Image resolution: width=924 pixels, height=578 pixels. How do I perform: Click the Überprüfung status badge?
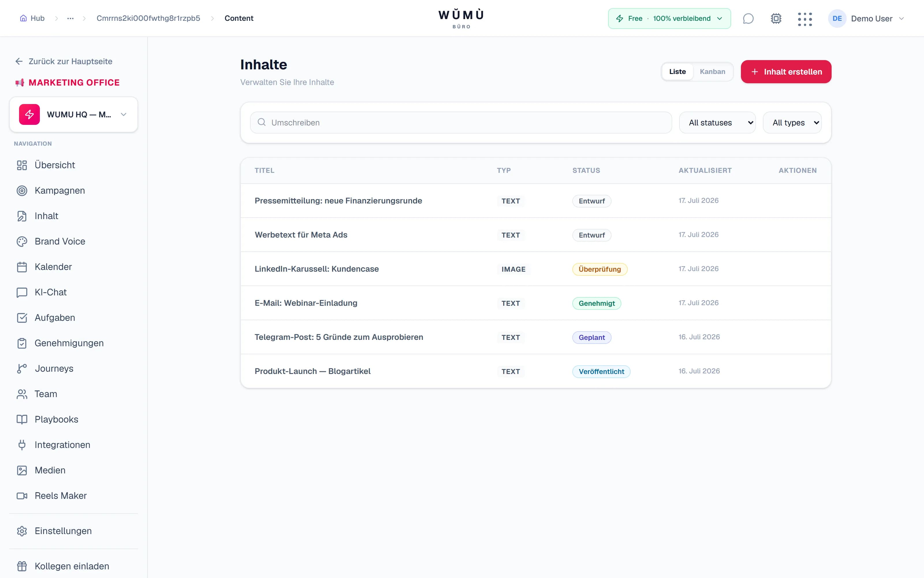click(x=599, y=269)
